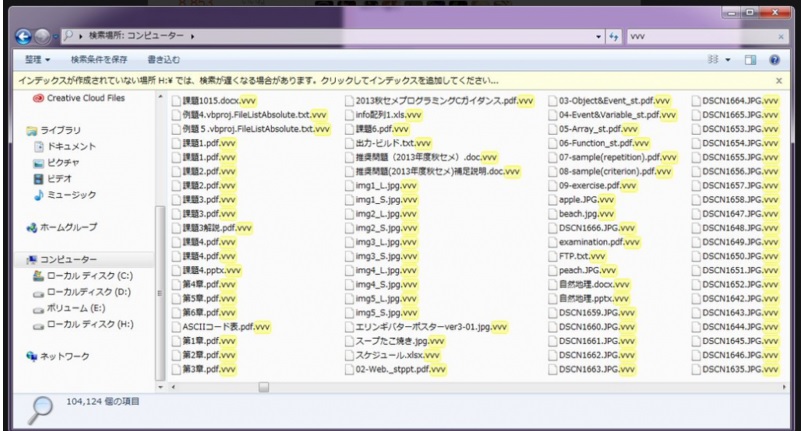Click the change view icon in toolbar
Screen dimensions: 801x431
(714, 59)
